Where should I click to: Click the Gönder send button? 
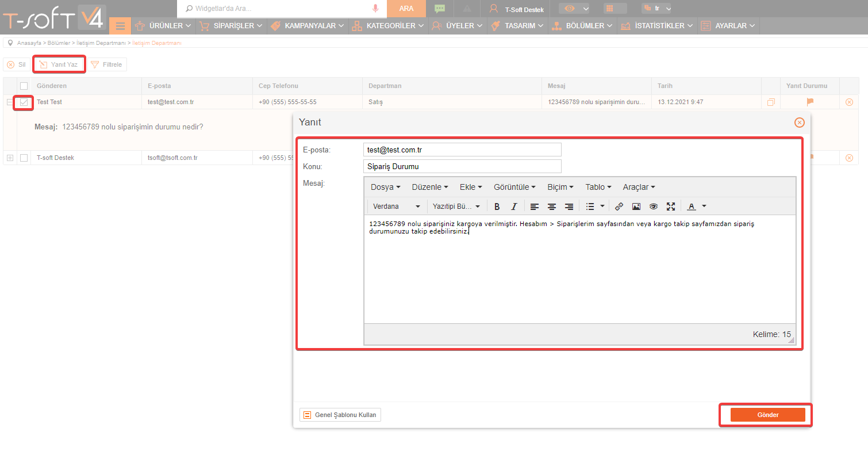point(767,415)
